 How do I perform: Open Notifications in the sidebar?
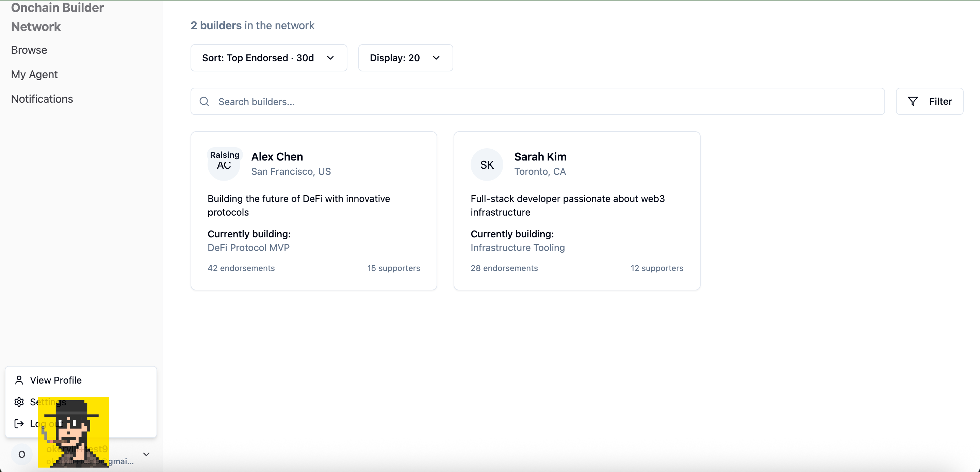pos(42,99)
